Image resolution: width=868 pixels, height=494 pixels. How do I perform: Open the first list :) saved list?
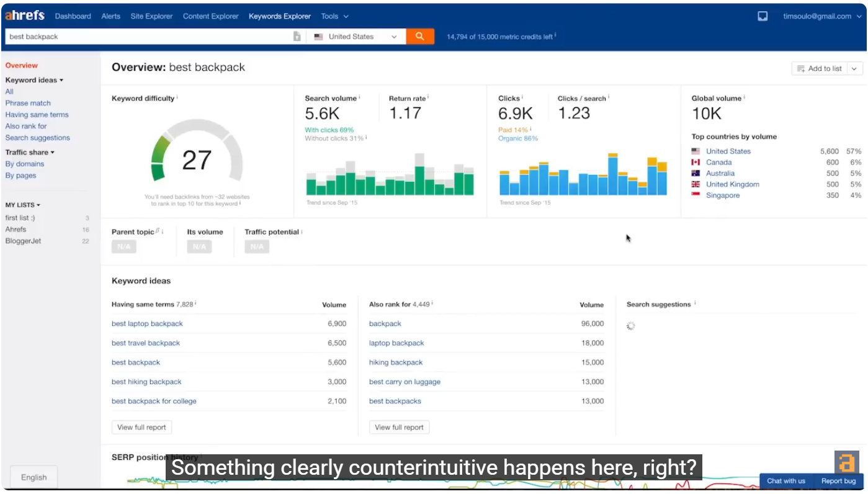point(20,218)
